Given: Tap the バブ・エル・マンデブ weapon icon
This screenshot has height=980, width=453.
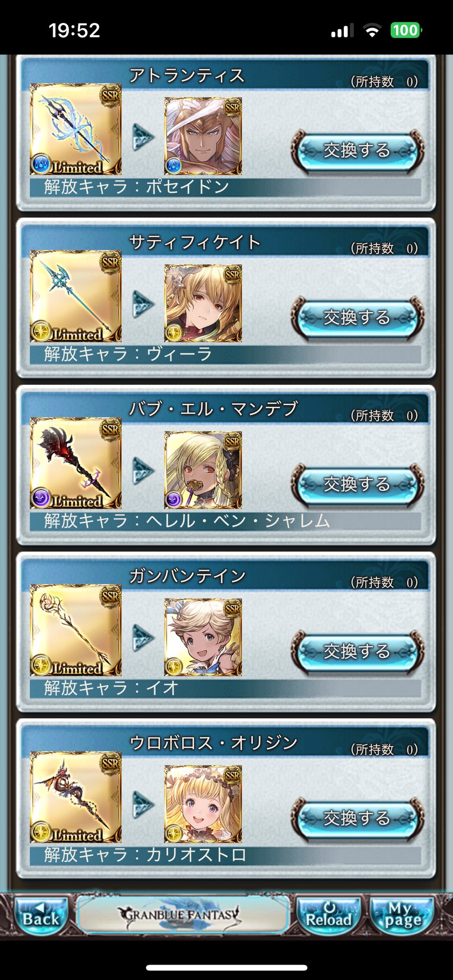Looking at the screenshot, I should (x=76, y=463).
